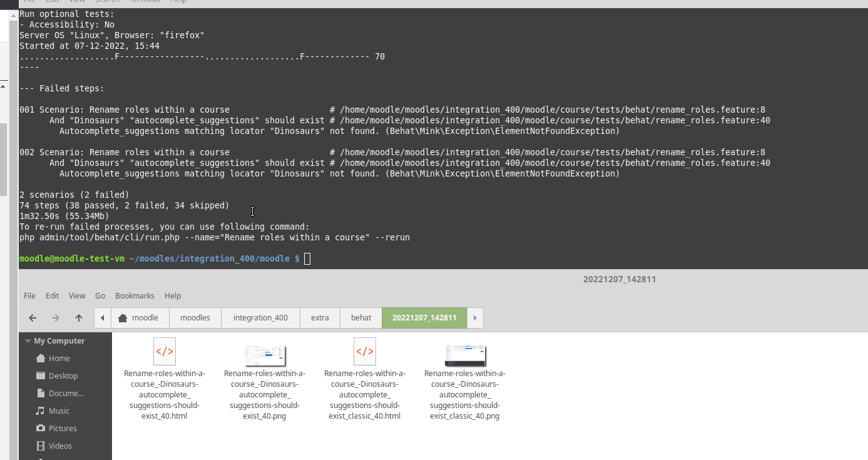Open the Bookmarks menu

pyautogui.click(x=135, y=295)
